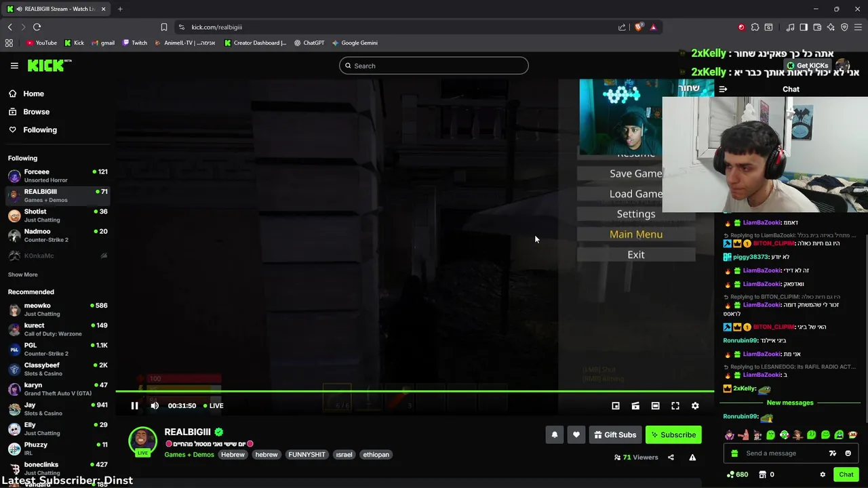
Task: Open browser extensions puzzle icon
Action: point(755,27)
